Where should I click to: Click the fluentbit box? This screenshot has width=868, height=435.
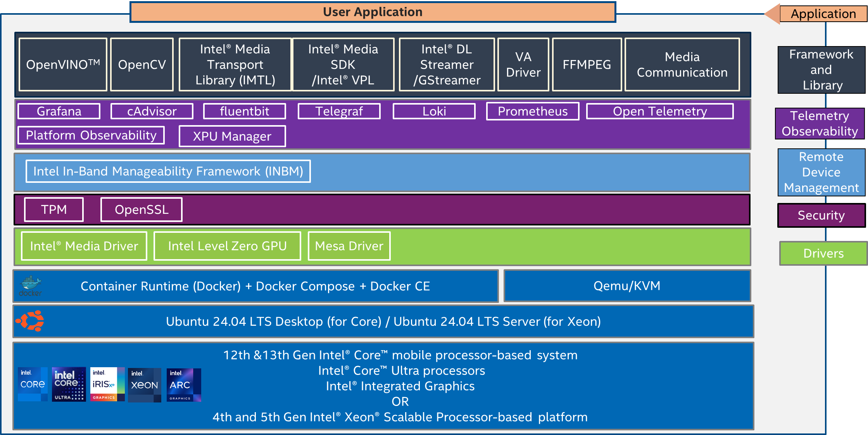245,111
